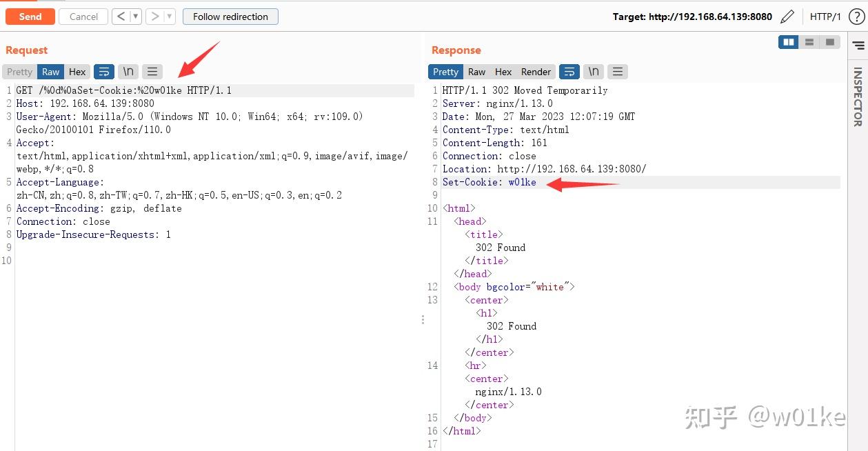Open the Response pane hamburger options menu
The width and height of the screenshot is (868, 451).
[x=618, y=72]
